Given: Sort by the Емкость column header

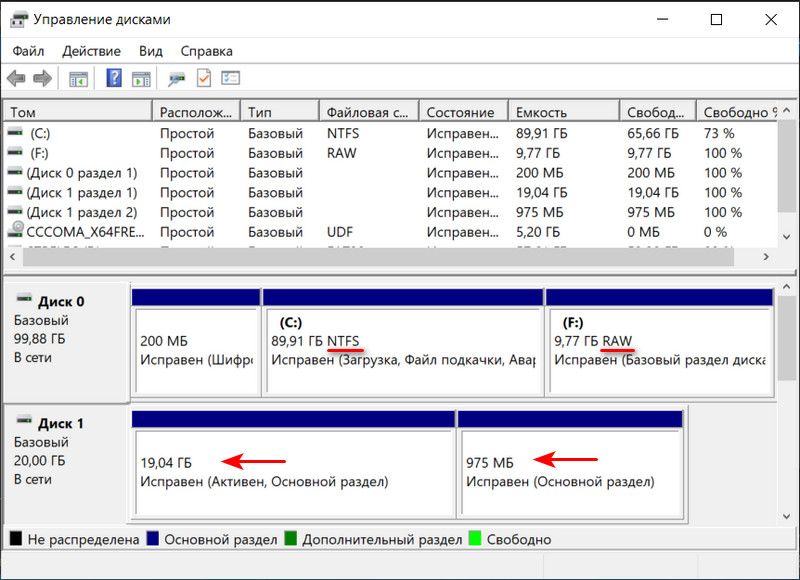Looking at the screenshot, I should 563,113.
